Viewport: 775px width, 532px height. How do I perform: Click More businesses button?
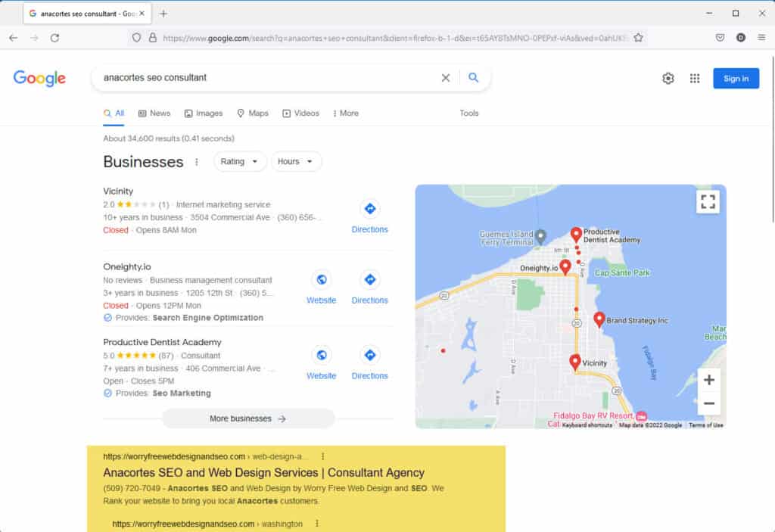coord(248,418)
